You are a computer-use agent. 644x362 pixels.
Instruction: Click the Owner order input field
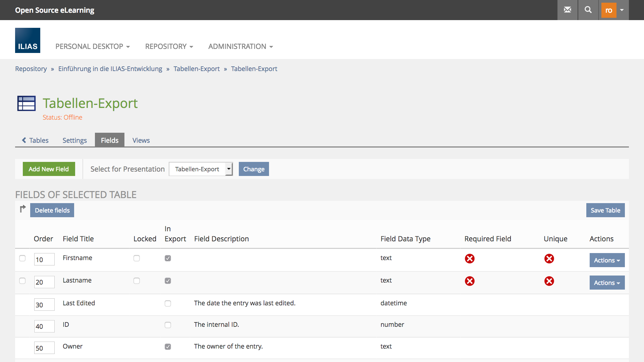44,348
